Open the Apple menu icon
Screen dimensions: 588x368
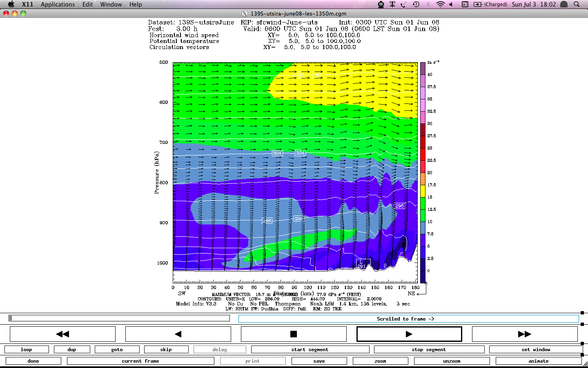[11, 4]
